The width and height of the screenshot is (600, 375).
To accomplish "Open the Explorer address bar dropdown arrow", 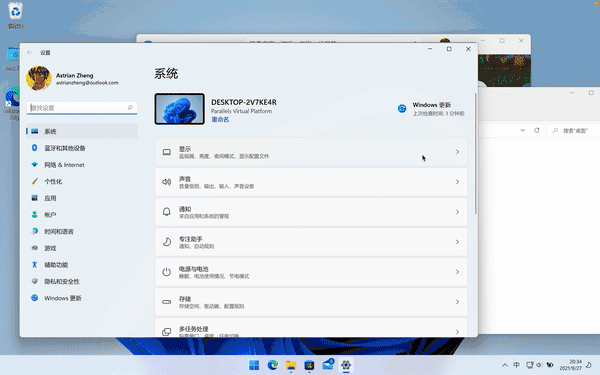I will [522, 130].
